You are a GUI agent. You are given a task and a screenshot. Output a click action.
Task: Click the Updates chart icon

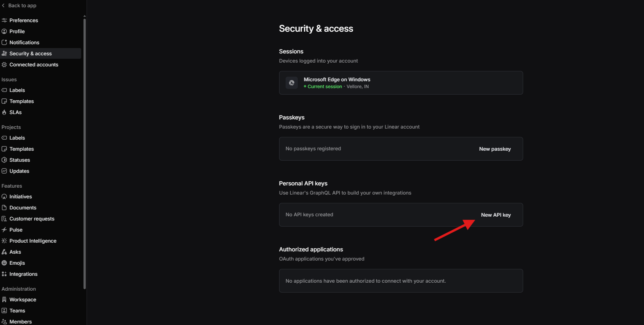point(4,171)
